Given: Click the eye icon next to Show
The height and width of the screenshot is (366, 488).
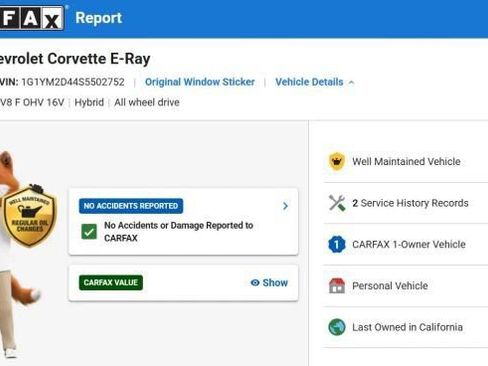Looking at the screenshot, I should 255,283.
